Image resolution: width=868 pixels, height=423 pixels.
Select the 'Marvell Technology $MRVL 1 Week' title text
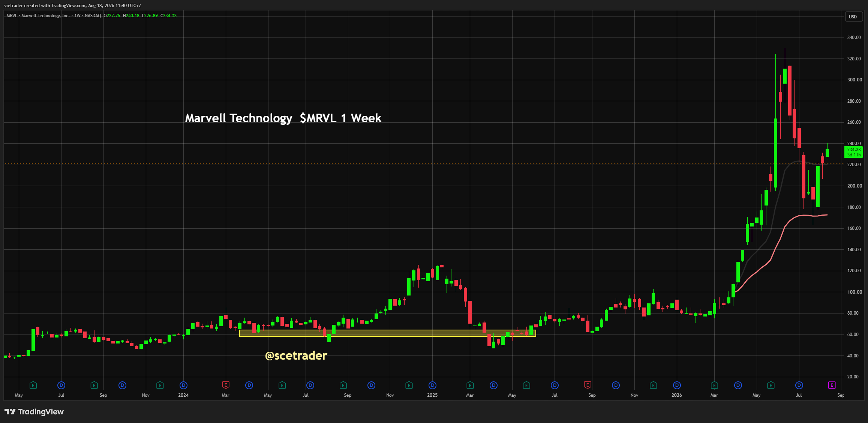(283, 118)
